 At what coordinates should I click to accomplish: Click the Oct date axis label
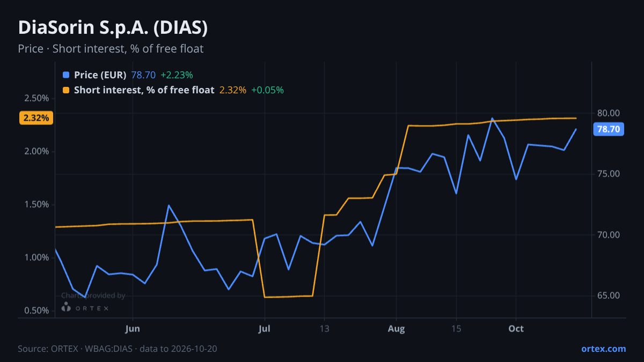coord(516,329)
